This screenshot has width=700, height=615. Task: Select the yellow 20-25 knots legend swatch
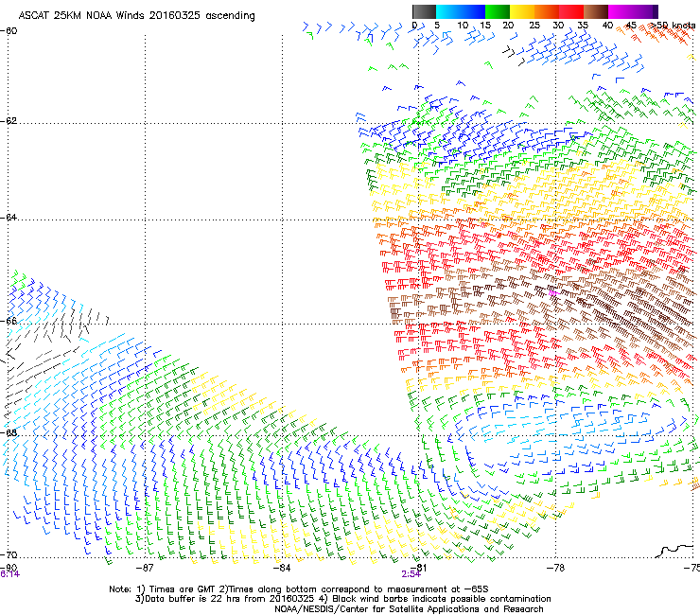click(522, 11)
